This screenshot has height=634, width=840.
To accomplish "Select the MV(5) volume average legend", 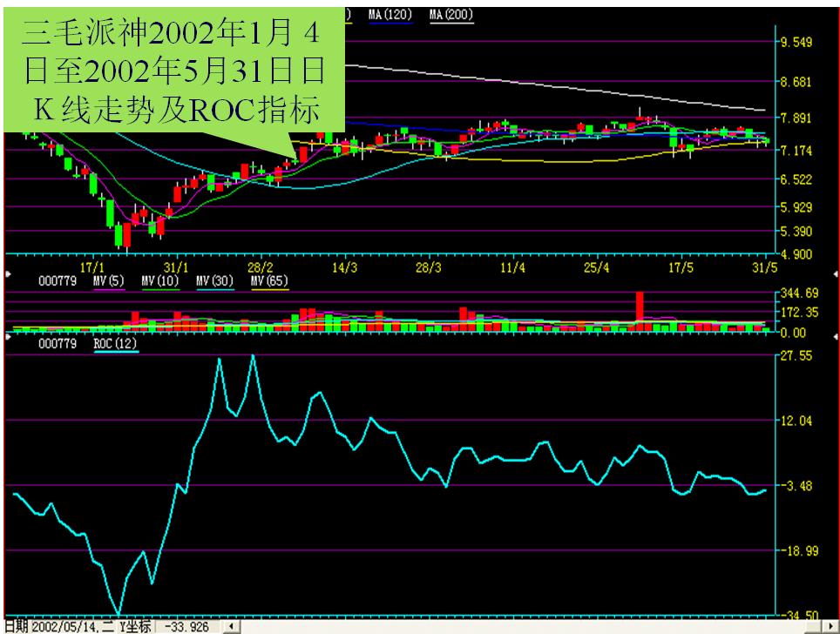I will [109, 281].
